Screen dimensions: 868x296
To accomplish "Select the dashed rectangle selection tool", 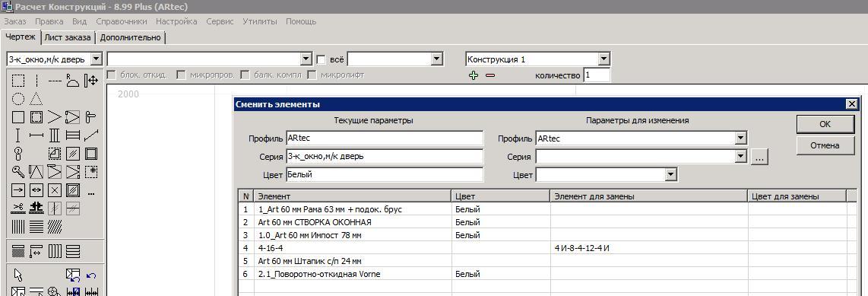I will 18,81.
